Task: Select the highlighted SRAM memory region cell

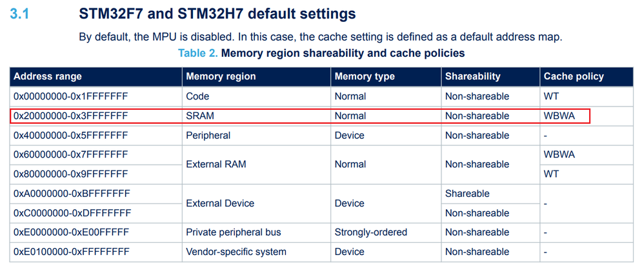Action: (199, 116)
